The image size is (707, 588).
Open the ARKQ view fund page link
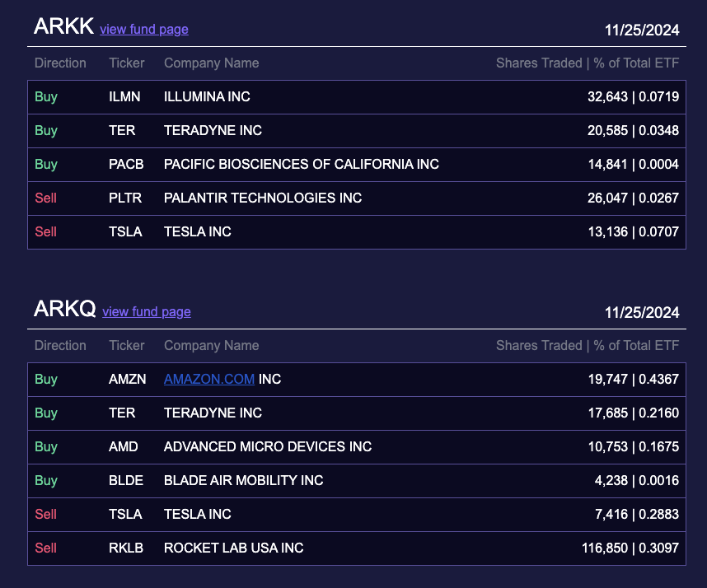click(146, 313)
